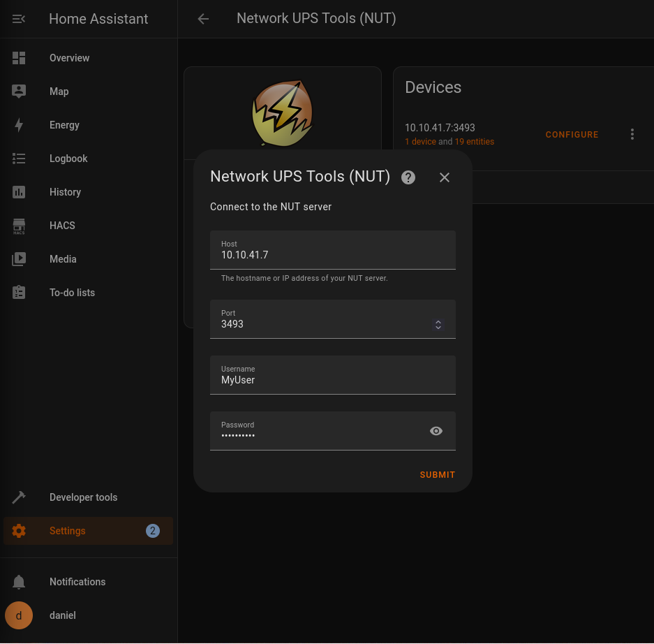654x644 pixels.
Task: Open the Media browser icon
Action: 18,259
